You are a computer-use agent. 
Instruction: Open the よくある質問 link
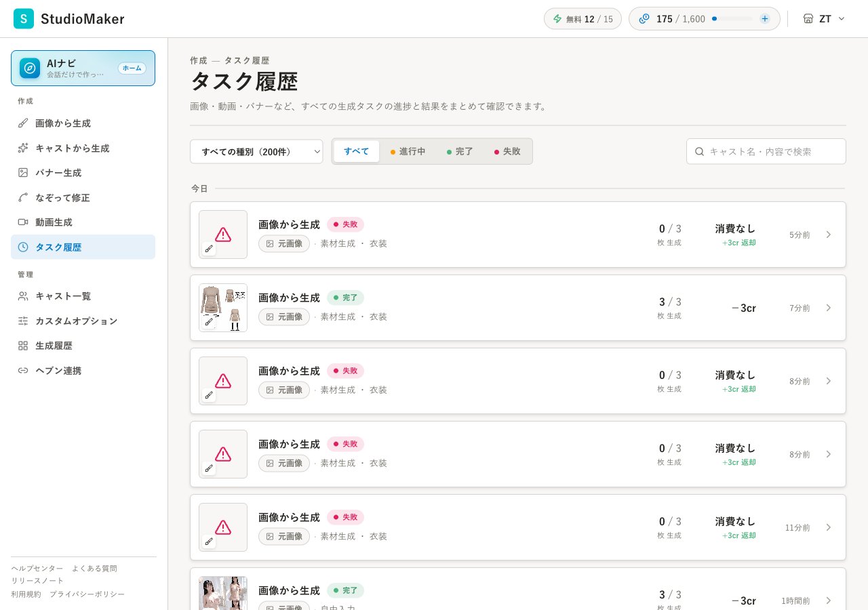94,568
